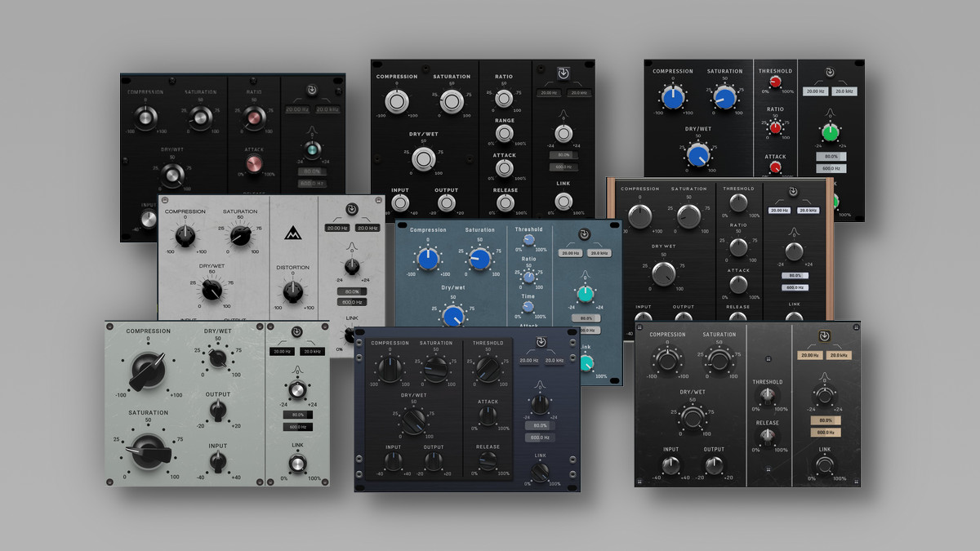
Task: Click the Distortion knob on the white plugin
Action: pyautogui.click(x=292, y=290)
